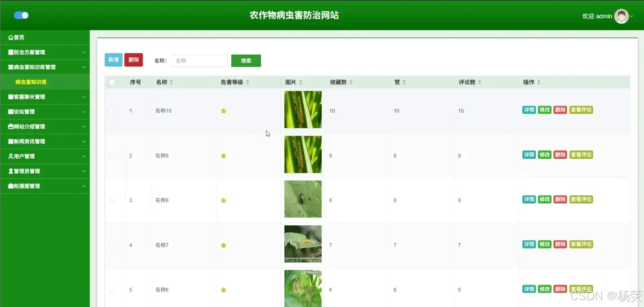Sort by 操作 column arrows

pos(539,82)
